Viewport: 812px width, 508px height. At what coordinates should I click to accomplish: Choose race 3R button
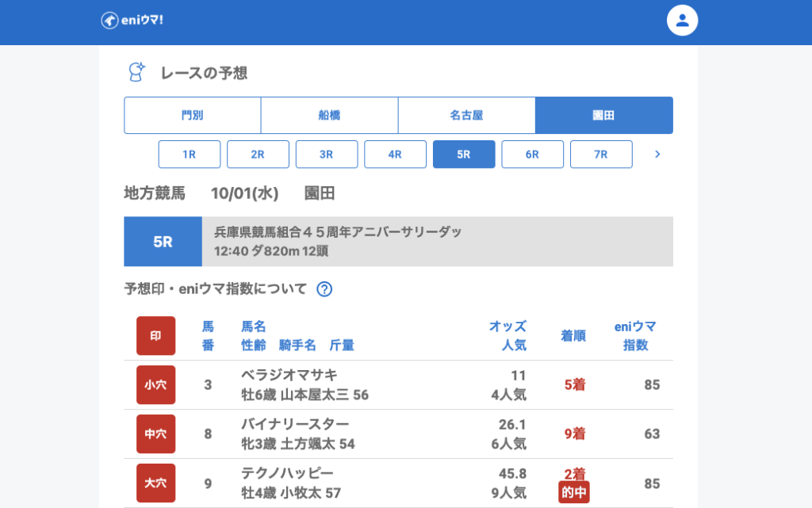[x=326, y=155]
